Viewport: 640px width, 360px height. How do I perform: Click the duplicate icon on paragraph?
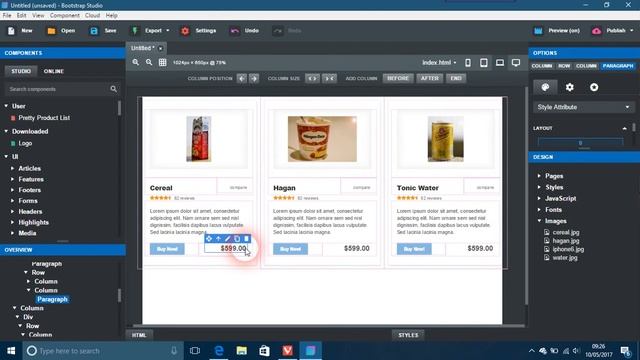point(237,238)
